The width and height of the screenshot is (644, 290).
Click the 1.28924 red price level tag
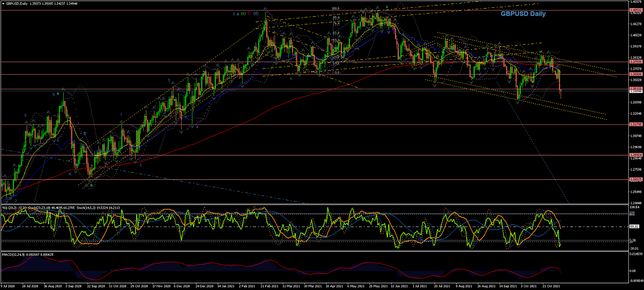(x=636, y=155)
